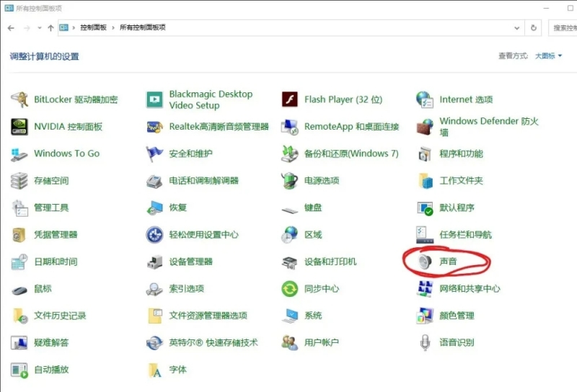Open 网络和共享中心 icon
Screen dimensions: 577x392
(x=425, y=289)
